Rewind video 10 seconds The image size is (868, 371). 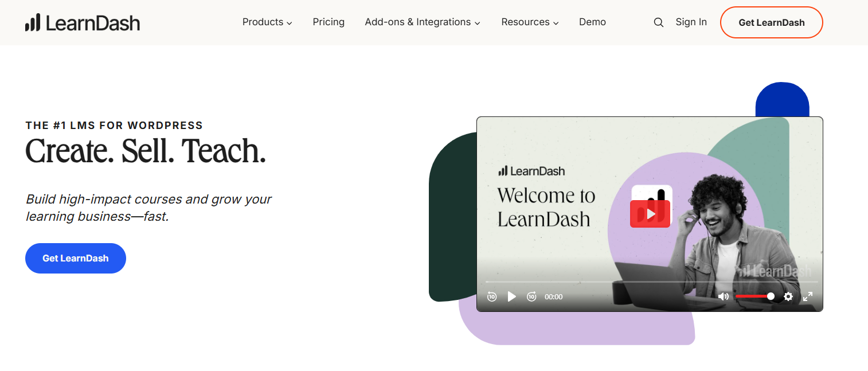(x=492, y=296)
